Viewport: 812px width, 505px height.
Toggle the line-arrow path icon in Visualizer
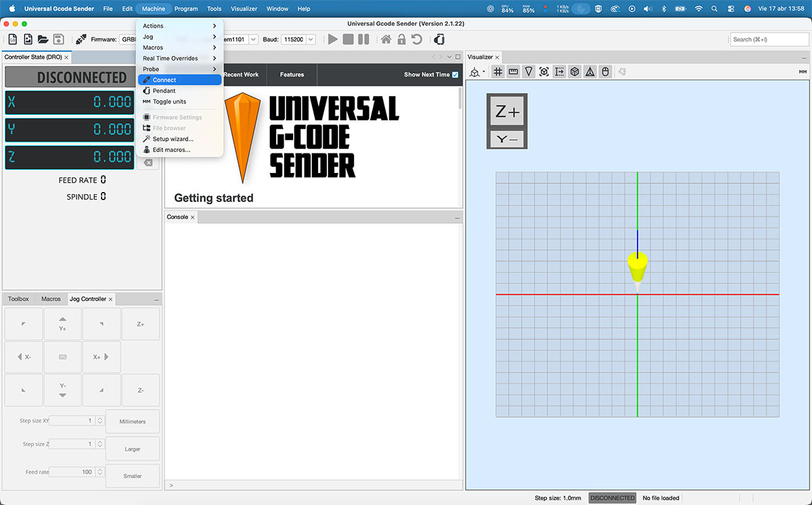(x=560, y=72)
